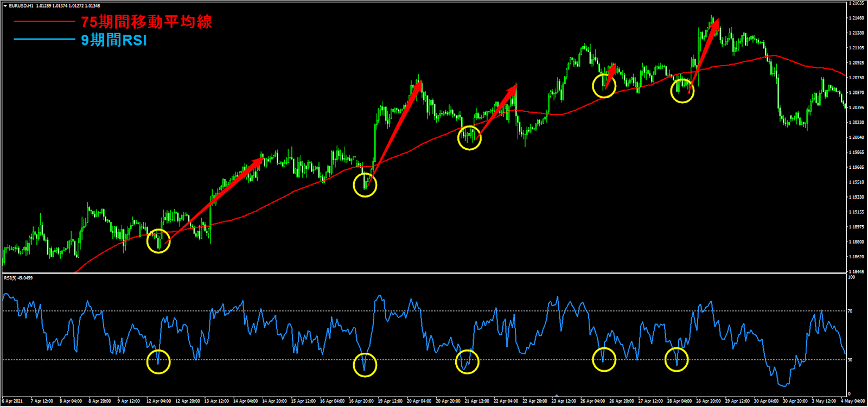Click the 13 Apr 12:00 time label
The image size is (868, 407).
tap(216, 401)
